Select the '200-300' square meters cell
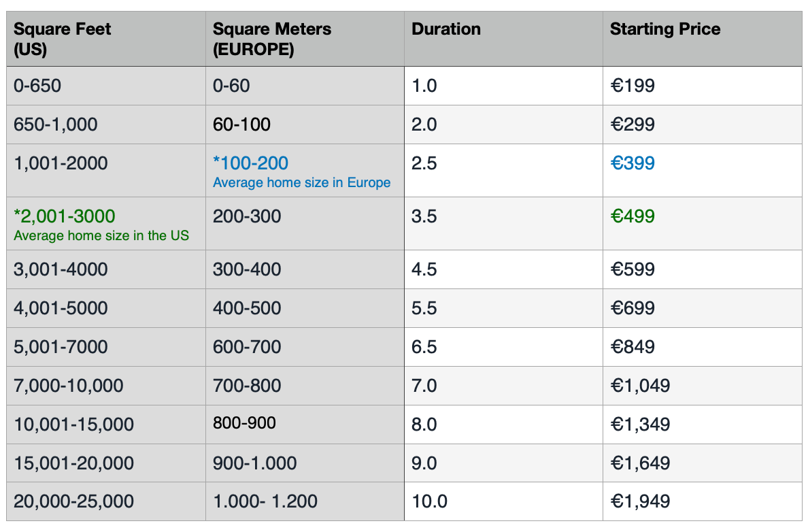808x532 pixels. [305, 223]
